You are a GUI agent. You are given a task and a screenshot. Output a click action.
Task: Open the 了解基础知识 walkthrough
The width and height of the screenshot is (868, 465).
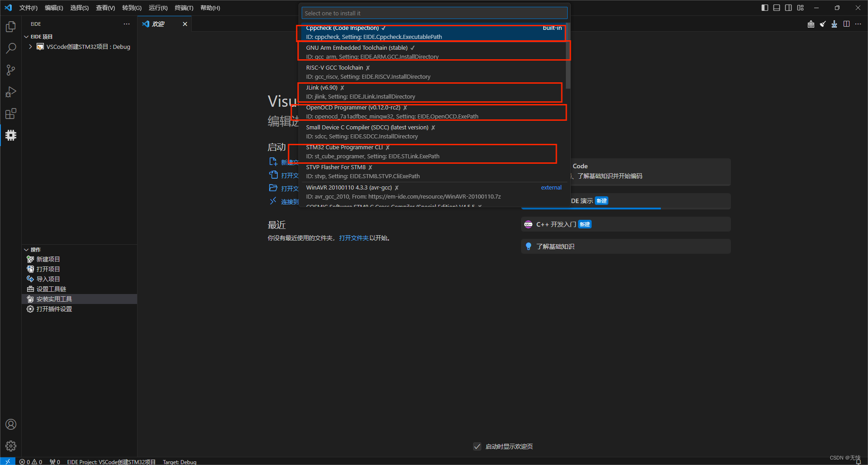click(x=626, y=247)
